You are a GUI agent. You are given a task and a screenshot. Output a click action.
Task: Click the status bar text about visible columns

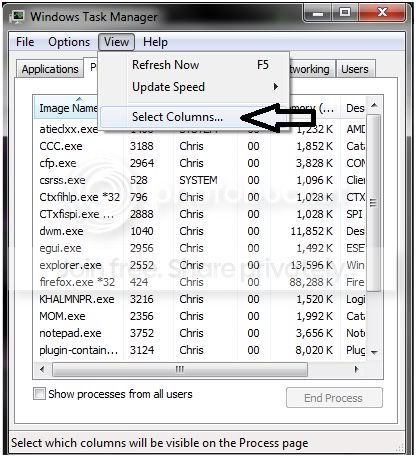click(x=159, y=443)
